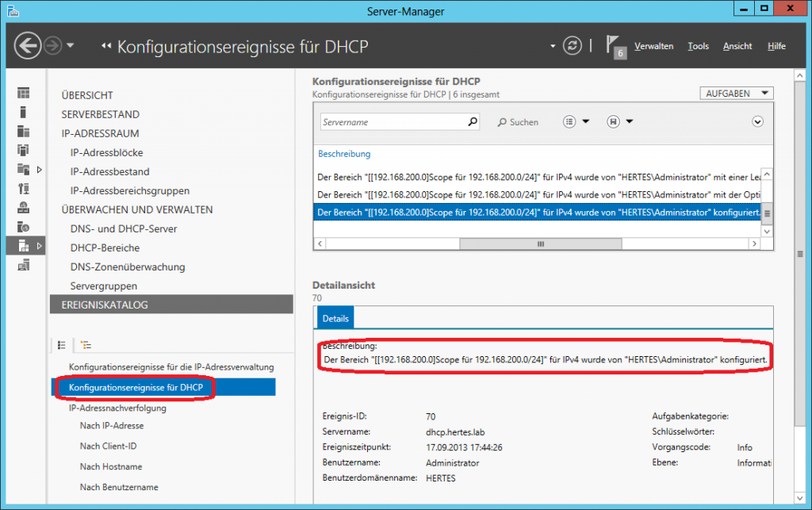
Task: Open the notifications flag icon
Action: click(616, 45)
